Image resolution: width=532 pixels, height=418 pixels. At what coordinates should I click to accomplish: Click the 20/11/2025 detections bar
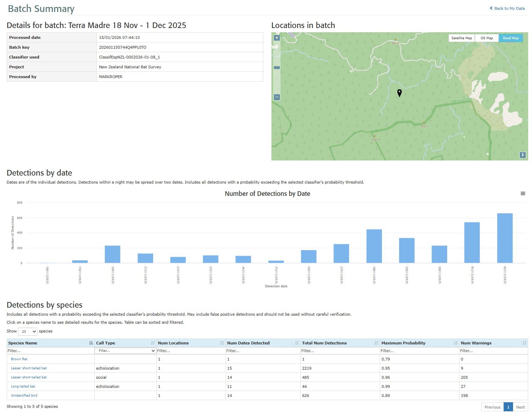coord(113,254)
